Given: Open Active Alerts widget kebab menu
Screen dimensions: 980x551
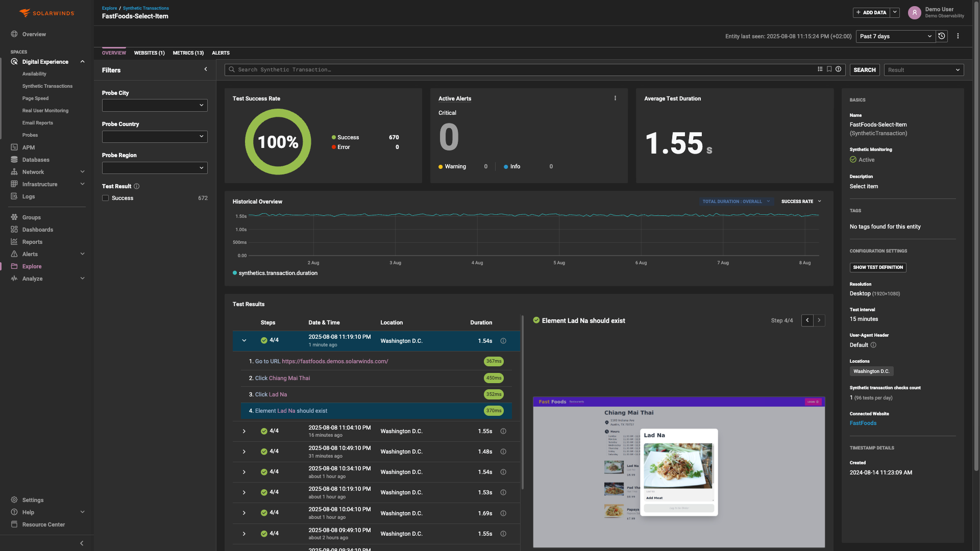Looking at the screenshot, I should (x=615, y=98).
